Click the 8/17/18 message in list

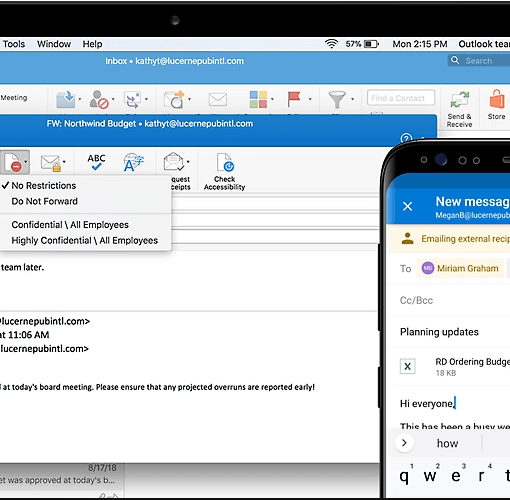62,475
